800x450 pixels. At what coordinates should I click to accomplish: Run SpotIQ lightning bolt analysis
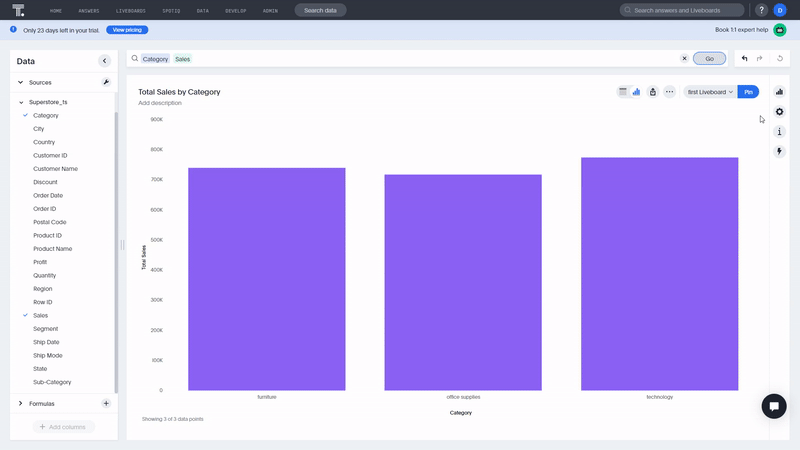[x=779, y=152]
